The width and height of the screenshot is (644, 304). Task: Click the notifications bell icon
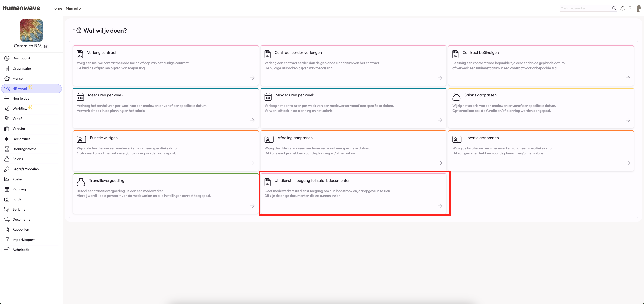(x=623, y=8)
